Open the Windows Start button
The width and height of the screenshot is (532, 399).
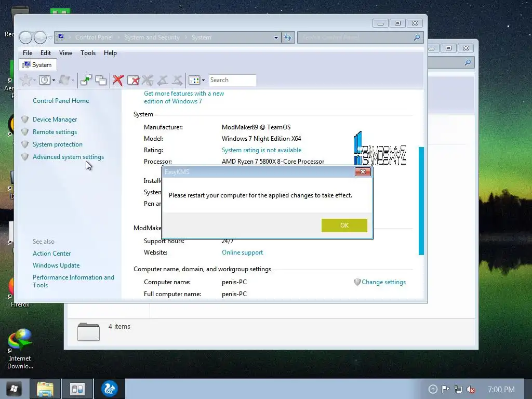click(14, 389)
